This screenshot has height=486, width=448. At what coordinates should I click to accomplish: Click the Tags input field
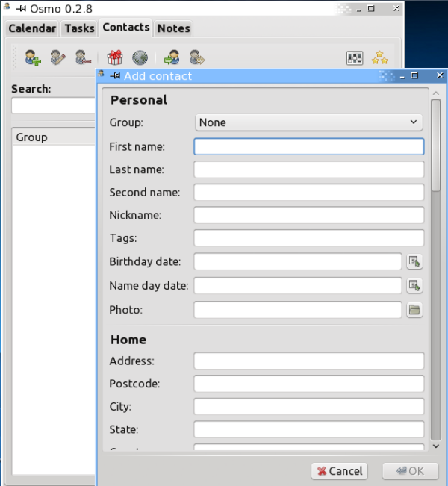tap(309, 238)
